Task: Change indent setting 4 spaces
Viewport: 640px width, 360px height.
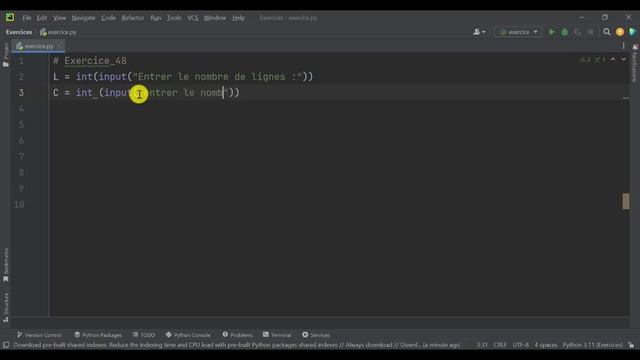Action: click(x=546, y=345)
